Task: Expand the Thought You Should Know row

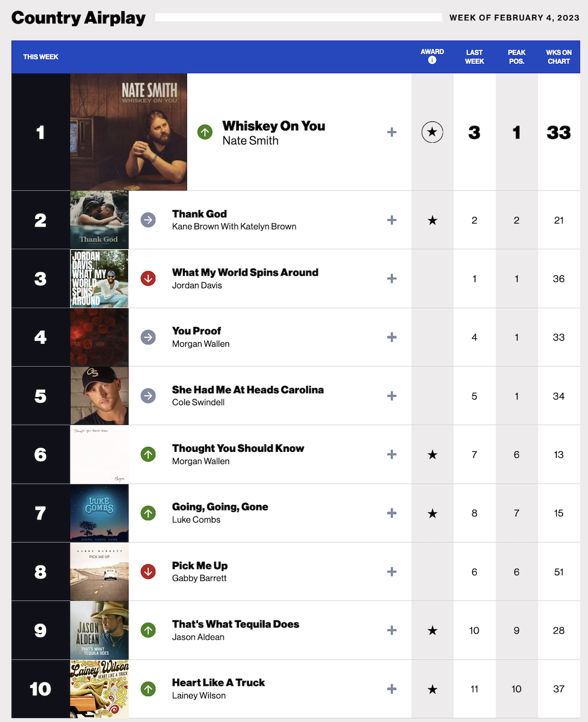Action: tap(391, 454)
